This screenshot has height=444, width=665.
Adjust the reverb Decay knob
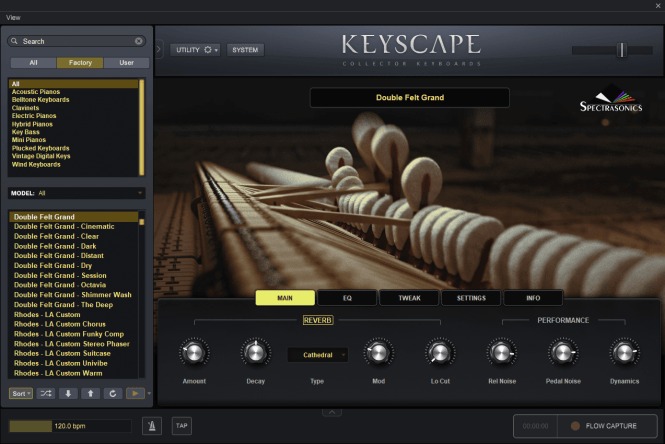coord(256,352)
